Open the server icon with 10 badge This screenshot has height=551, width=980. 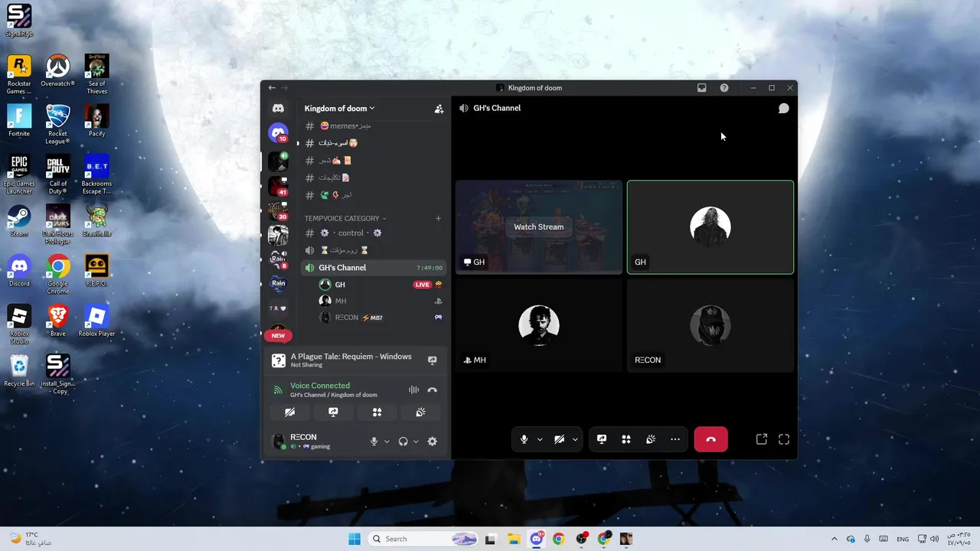tap(278, 132)
